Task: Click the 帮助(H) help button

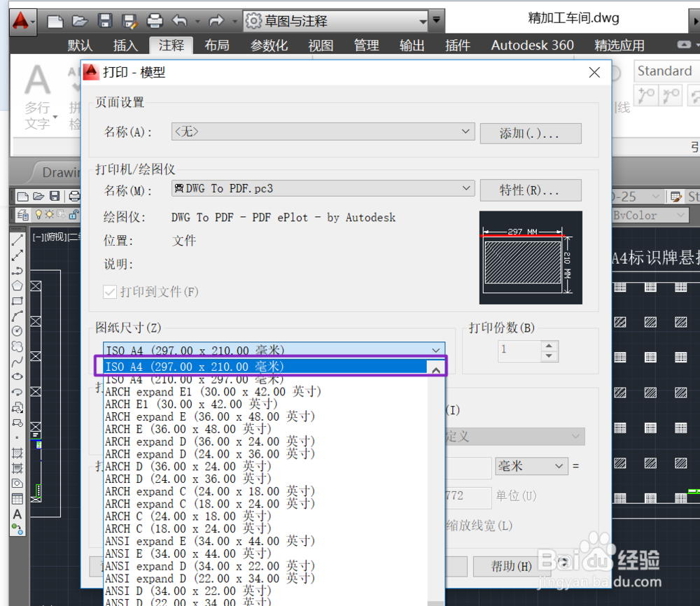Action: [512, 566]
